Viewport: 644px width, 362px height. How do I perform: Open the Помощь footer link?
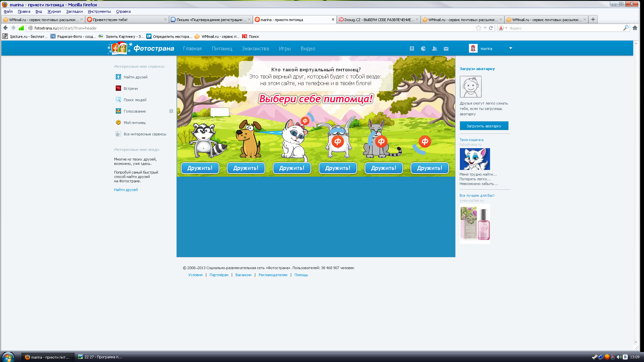(x=301, y=275)
